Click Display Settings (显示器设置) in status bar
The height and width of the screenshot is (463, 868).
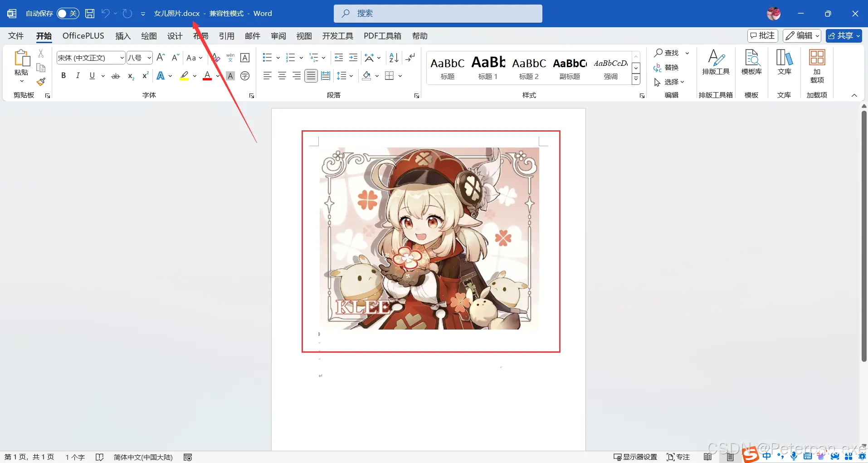[x=635, y=457]
